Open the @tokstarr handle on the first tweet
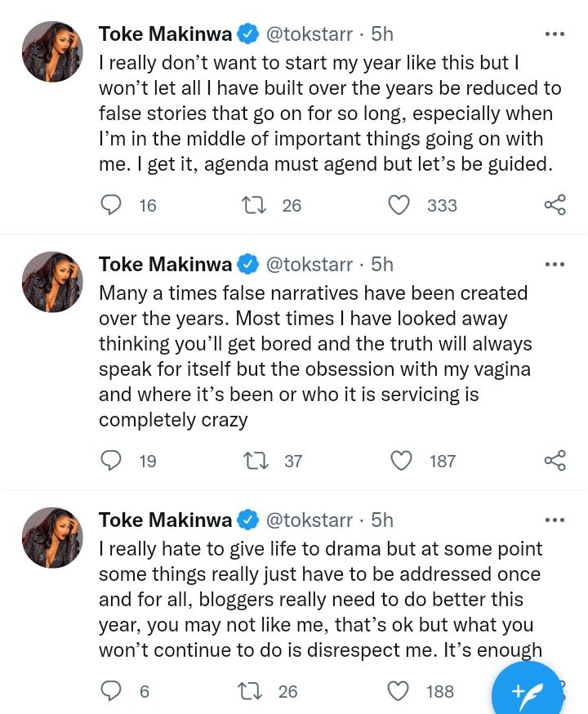588x714 pixels. [x=309, y=34]
